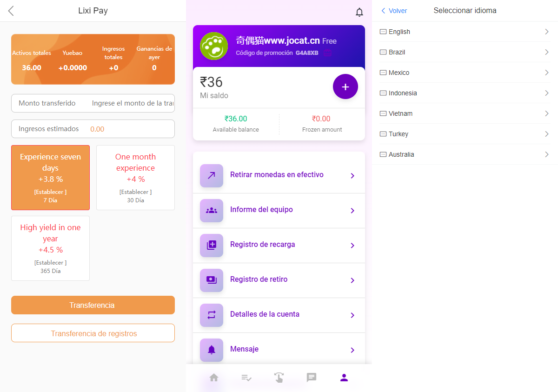This screenshot has height=392, width=558.
Task: Click the green paw avatar image
Action: pos(214,46)
